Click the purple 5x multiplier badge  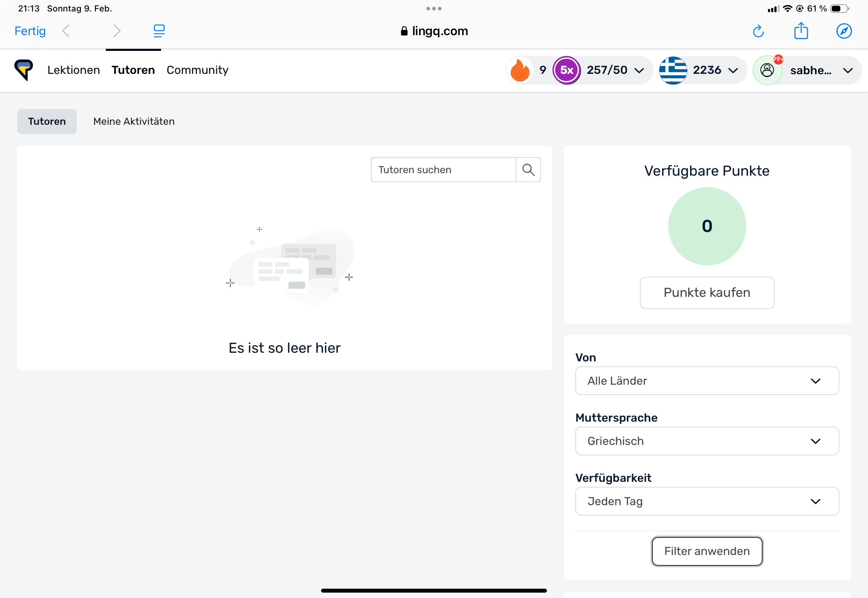[566, 70]
